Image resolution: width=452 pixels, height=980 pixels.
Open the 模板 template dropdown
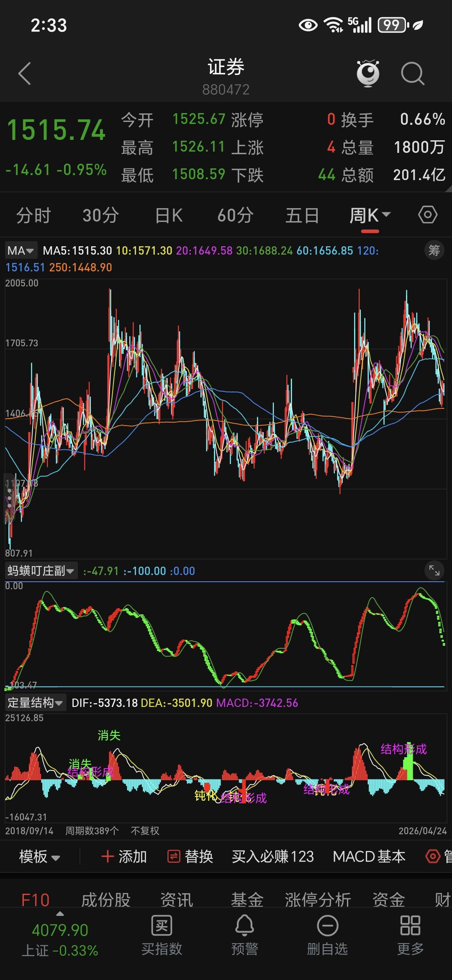click(40, 856)
